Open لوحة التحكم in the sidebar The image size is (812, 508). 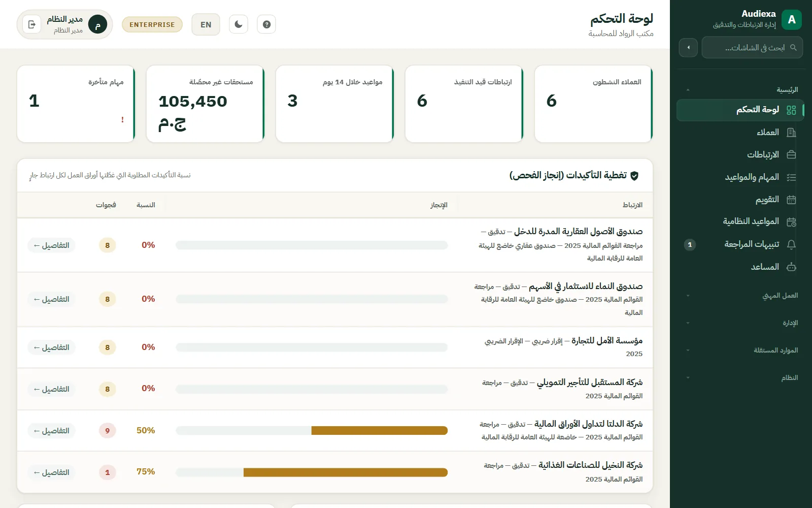740,110
